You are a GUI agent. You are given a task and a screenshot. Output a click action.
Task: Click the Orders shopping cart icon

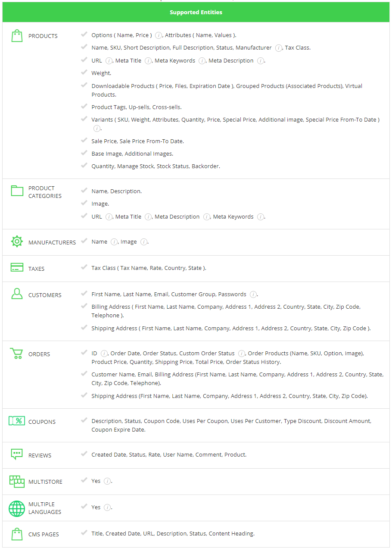click(x=17, y=353)
